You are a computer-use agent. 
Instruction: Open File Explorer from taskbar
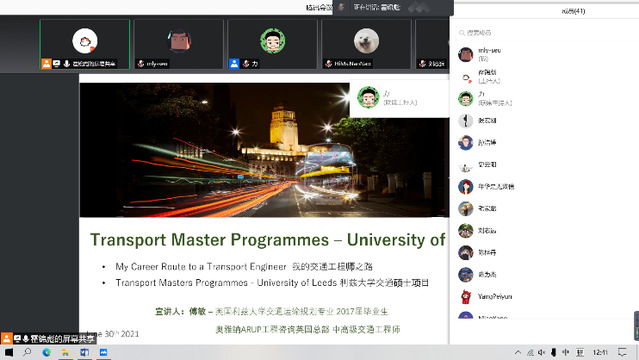pos(65,352)
